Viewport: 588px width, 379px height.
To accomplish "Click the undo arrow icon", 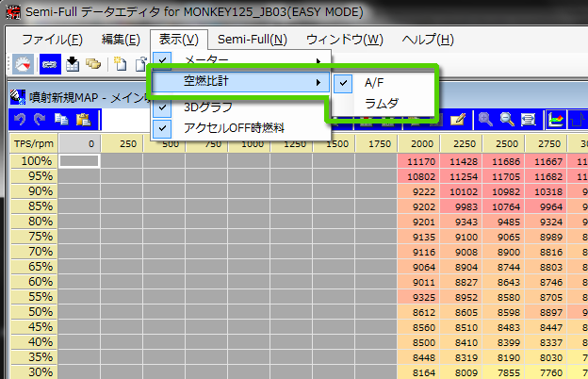I will pyautogui.click(x=21, y=120).
